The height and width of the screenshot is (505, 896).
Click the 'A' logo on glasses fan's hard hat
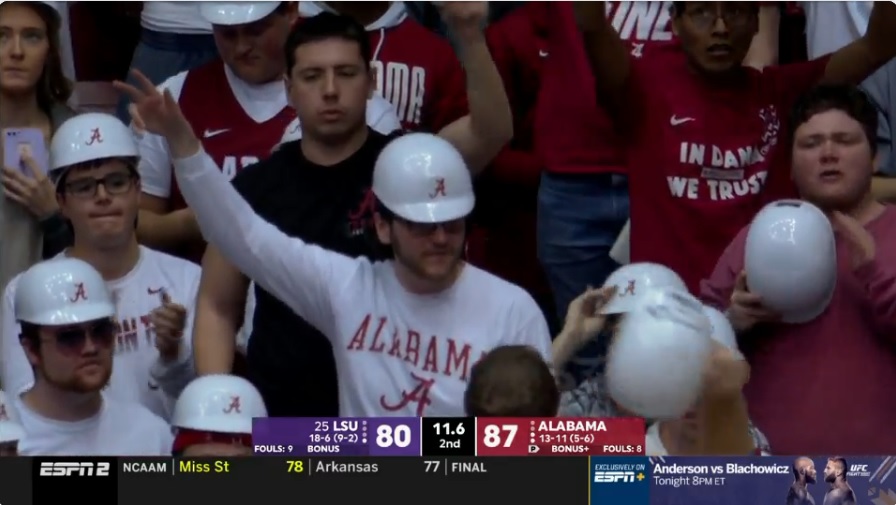pyautogui.click(x=94, y=137)
